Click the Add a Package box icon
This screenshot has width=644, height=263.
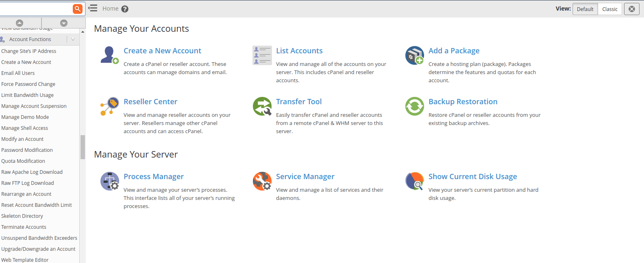pos(414,55)
